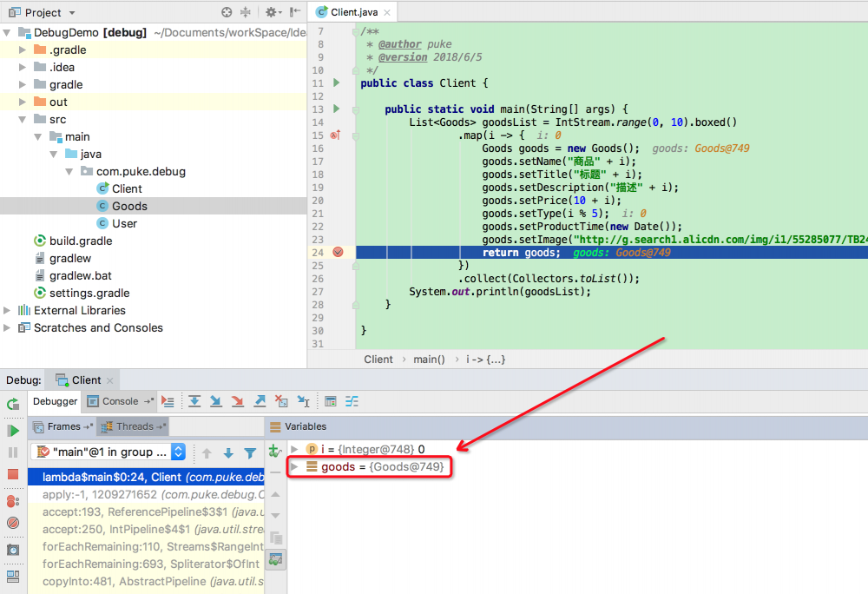Open the User class in project tree

124,223
